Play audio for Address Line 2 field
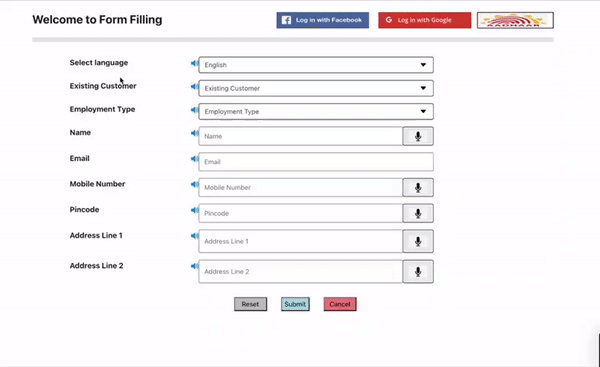 coord(194,266)
